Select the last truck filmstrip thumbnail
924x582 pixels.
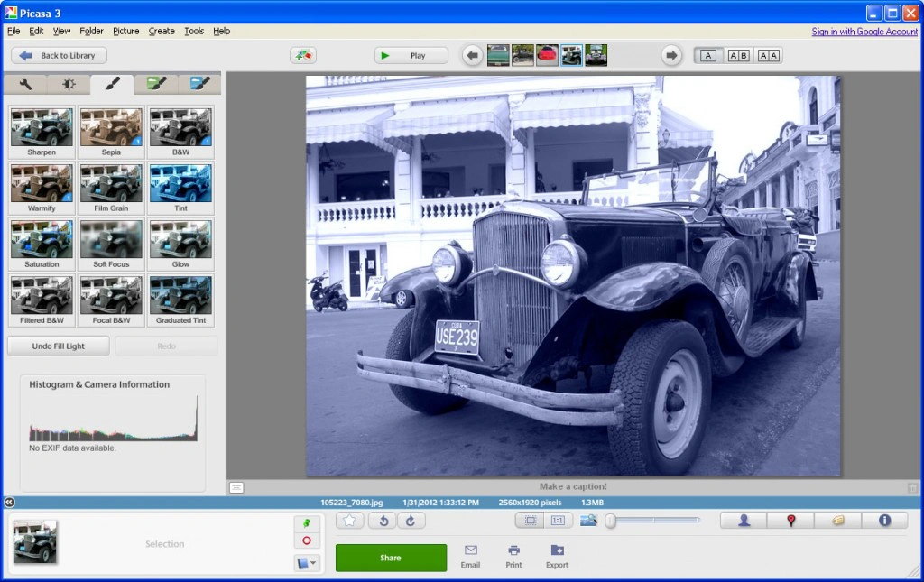pos(596,55)
